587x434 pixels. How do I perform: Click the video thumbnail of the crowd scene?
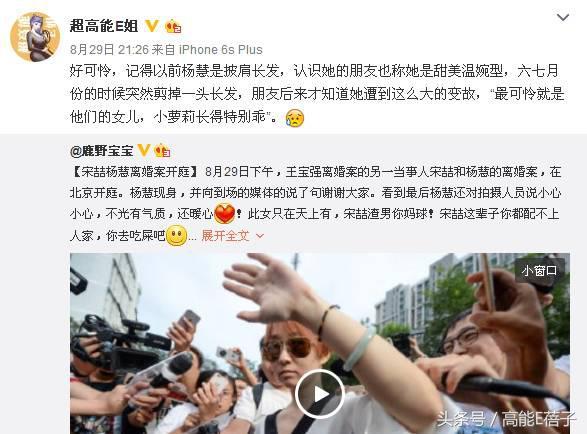click(x=320, y=343)
